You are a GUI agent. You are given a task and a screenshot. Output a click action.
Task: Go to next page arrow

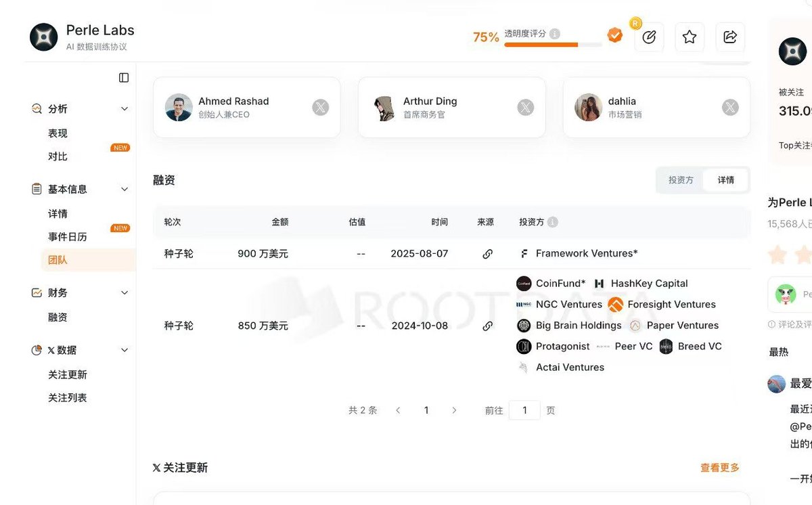(454, 410)
